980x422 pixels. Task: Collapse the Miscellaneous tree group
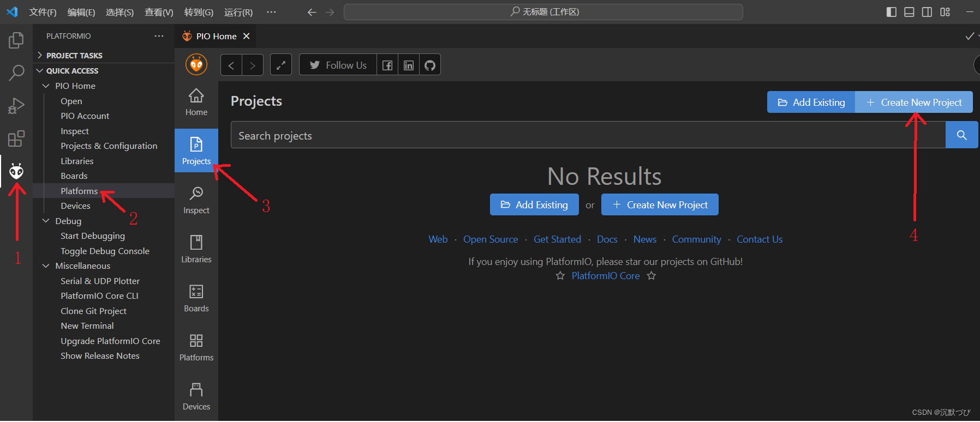[x=46, y=266]
